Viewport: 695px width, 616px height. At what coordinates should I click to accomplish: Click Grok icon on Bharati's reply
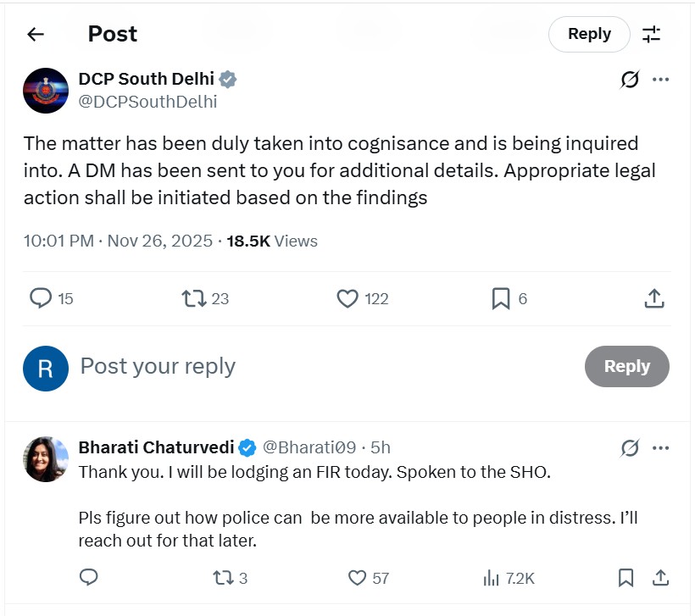coord(629,447)
